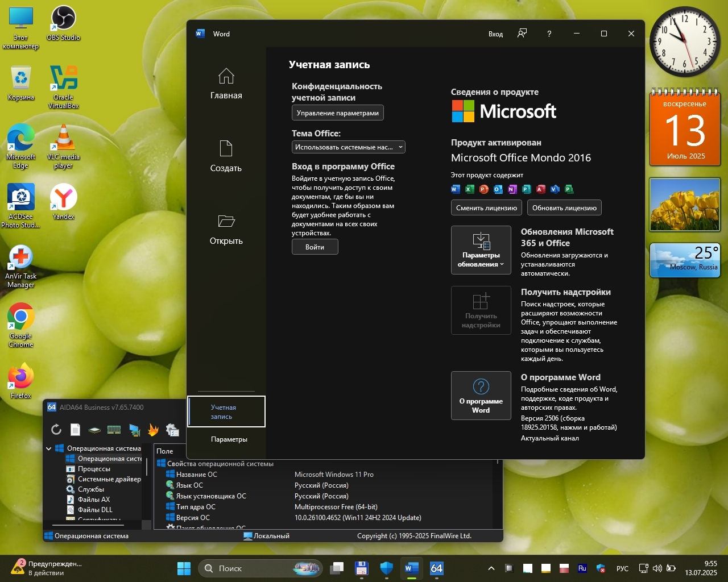Click the tulip slideshow gadget thumbnail
This screenshot has width=728, height=582.
(685, 205)
